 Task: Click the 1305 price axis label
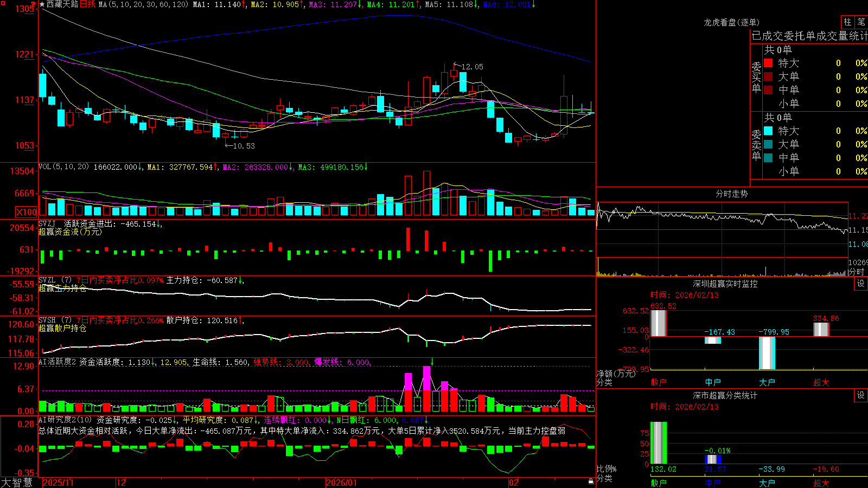click(x=25, y=9)
